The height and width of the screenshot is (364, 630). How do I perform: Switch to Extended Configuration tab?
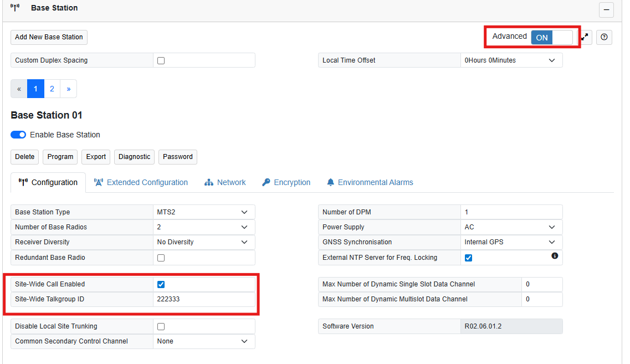[141, 182]
